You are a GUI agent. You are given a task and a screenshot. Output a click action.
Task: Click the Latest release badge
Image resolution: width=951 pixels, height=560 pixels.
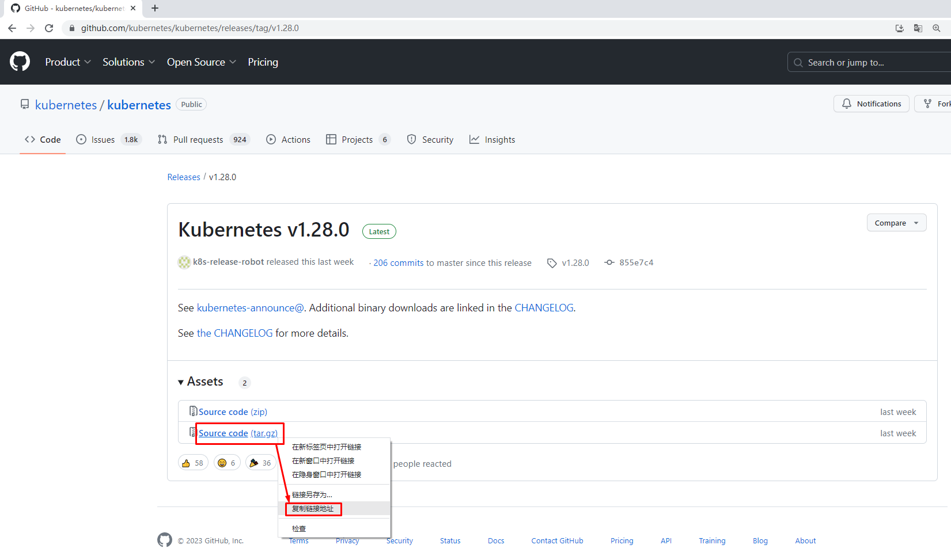[379, 231]
